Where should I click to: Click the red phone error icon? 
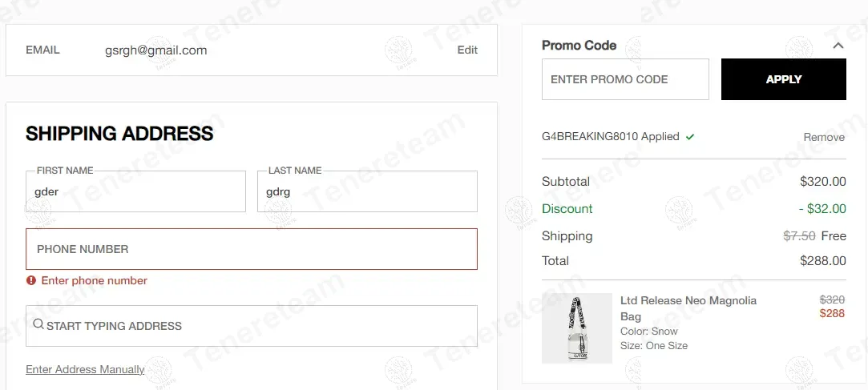pos(31,280)
